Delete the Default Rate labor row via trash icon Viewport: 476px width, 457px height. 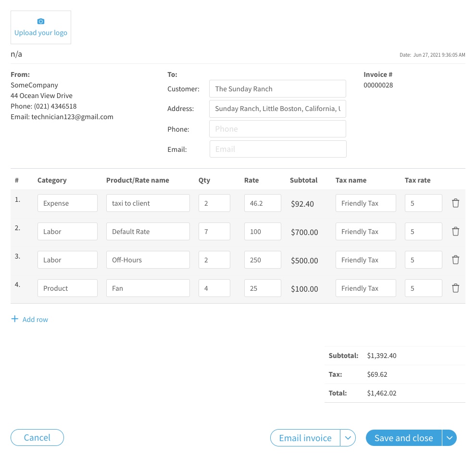click(455, 231)
